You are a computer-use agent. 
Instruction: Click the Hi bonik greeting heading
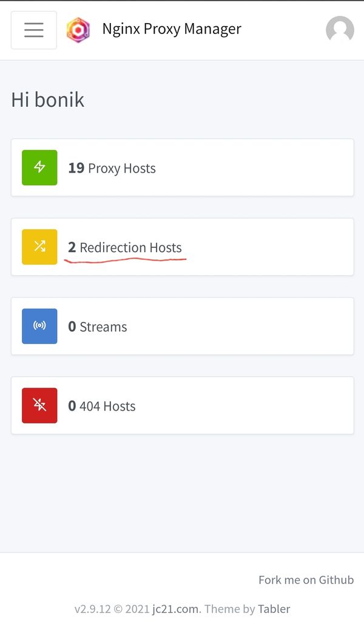pyautogui.click(x=47, y=100)
